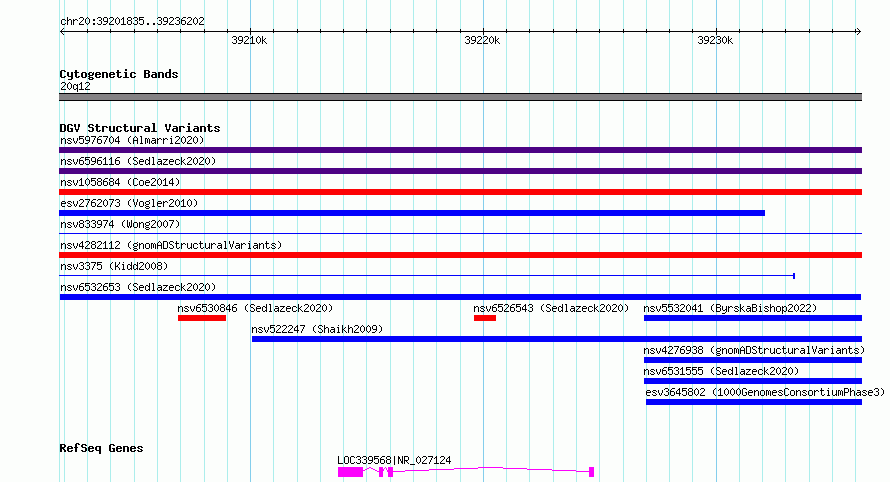Click the nsv3375 (Kidd2008) thin line
Screen dimensions: 890x482
pyautogui.click(x=427, y=276)
